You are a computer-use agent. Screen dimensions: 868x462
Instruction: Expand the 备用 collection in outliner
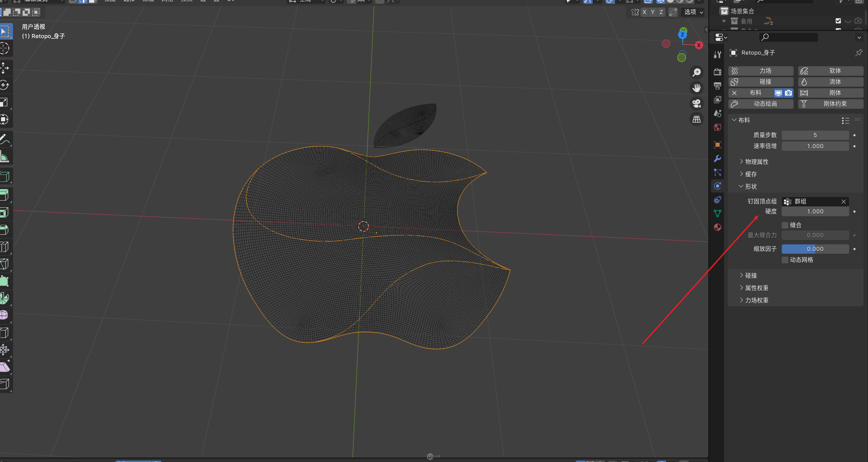pos(724,21)
